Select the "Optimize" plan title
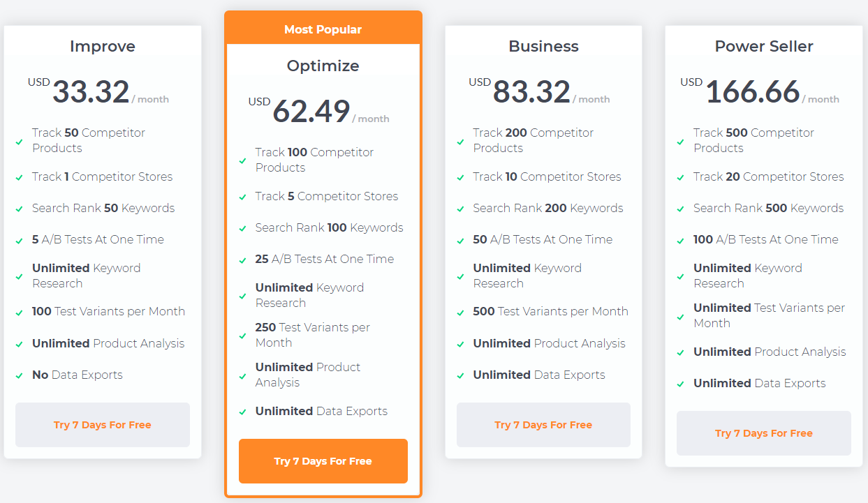The width and height of the screenshot is (868, 503). coord(323,66)
